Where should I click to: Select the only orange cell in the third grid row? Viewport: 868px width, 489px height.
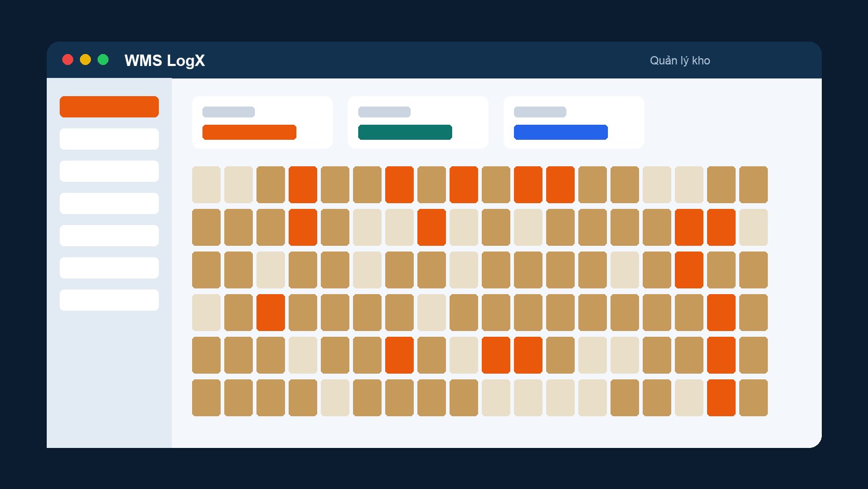(x=689, y=270)
